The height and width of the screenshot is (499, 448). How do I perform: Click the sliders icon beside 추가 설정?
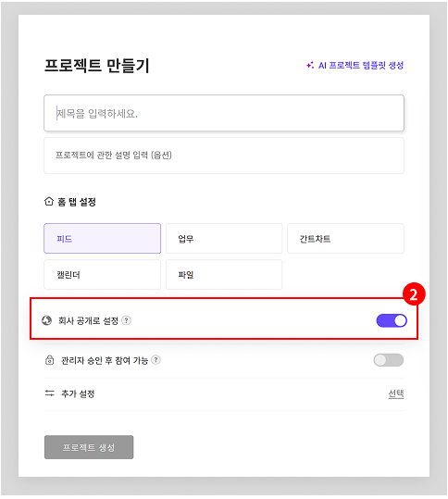pyautogui.click(x=49, y=393)
